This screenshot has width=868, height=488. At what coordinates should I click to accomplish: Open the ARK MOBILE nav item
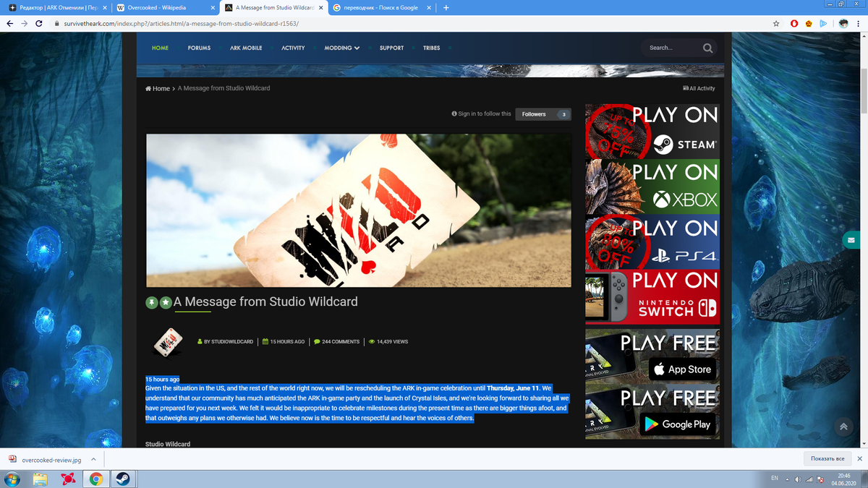tap(246, 48)
